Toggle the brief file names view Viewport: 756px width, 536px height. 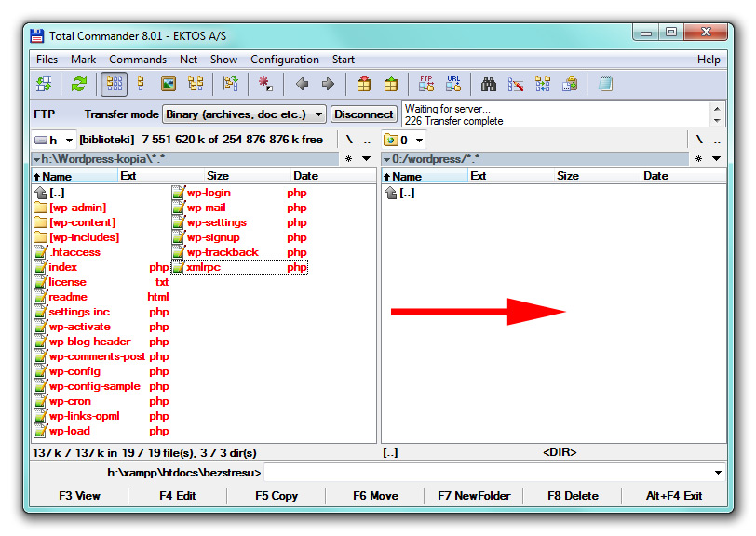(115, 85)
